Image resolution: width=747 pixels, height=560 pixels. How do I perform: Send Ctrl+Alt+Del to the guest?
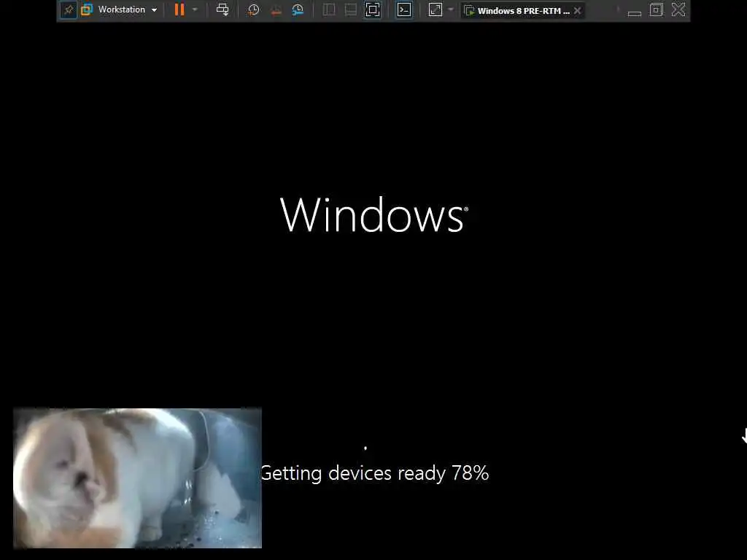222,9
